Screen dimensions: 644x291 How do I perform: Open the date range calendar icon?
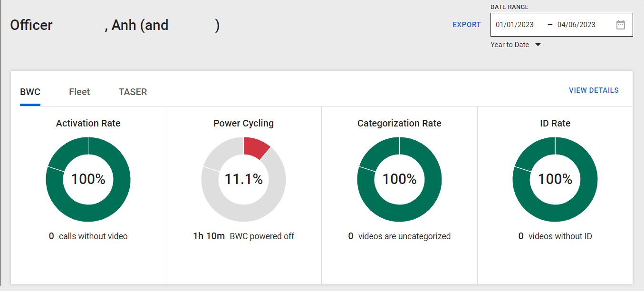point(620,25)
